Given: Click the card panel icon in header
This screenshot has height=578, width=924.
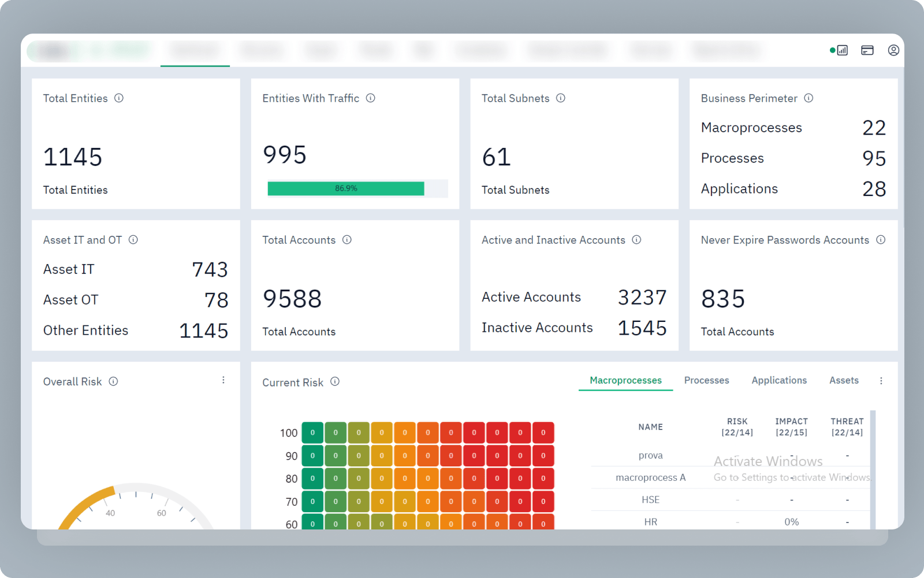Looking at the screenshot, I should coord(867,50).
